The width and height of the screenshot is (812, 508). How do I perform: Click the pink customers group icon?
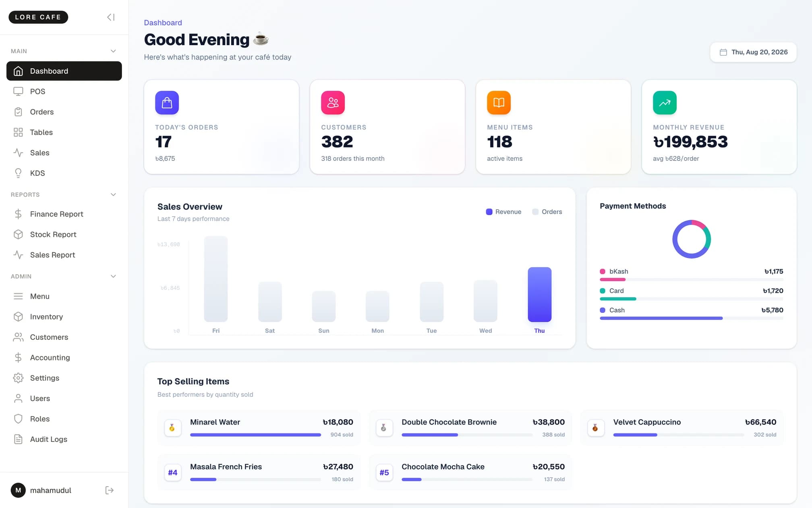pyautogui.click(x=333, y=103)
